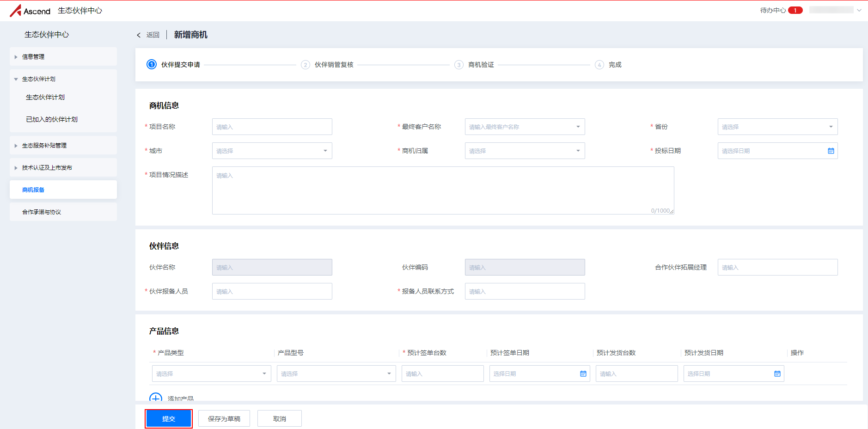Open the 产品型号 dropdown

(x=336, y=374)
